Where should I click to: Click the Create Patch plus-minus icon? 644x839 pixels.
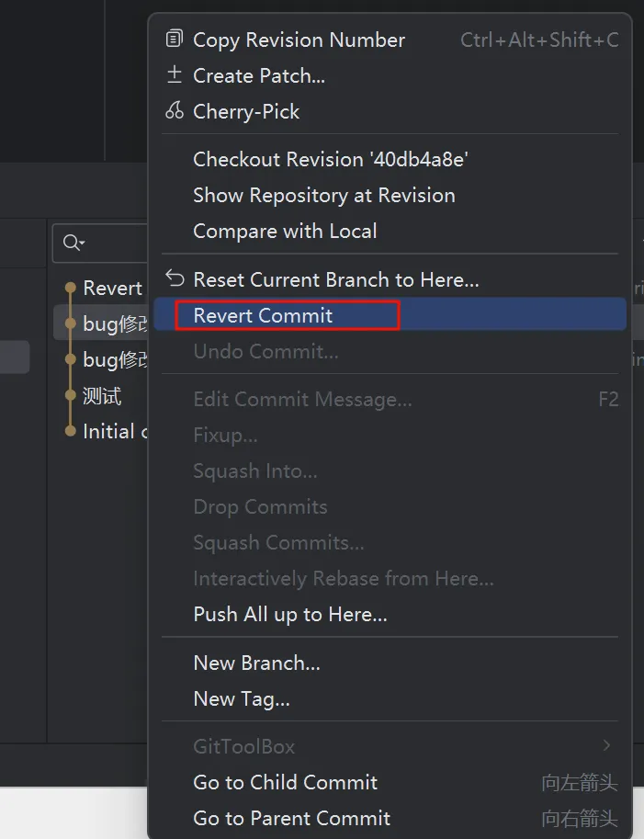coord(174,75)
